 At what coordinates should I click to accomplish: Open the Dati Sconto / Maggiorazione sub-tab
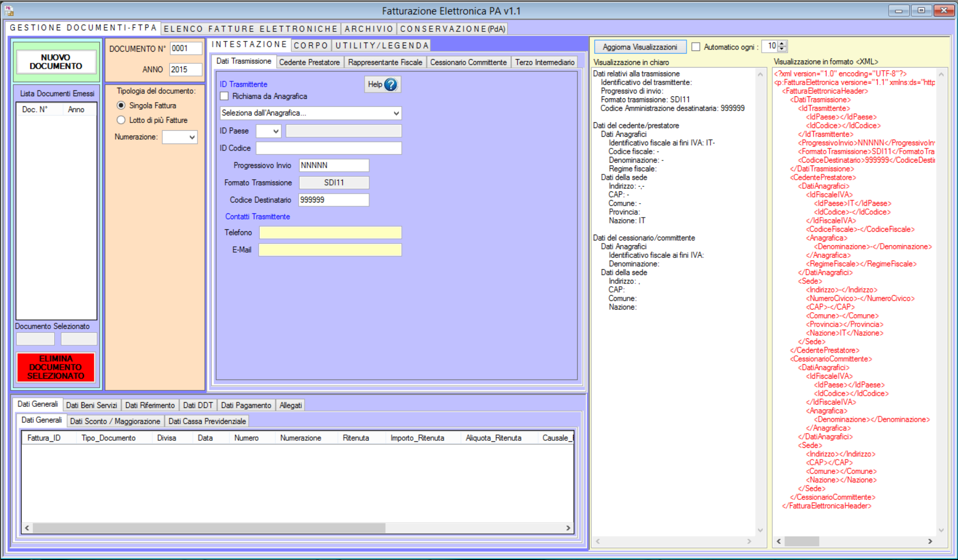pos(115,421)
